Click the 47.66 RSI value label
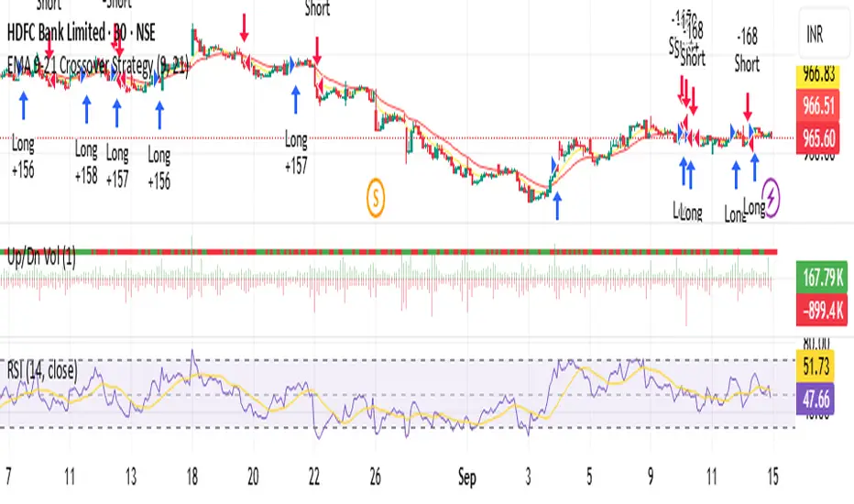The height and width of the screenshot is (504, 854). pos(816,400)
